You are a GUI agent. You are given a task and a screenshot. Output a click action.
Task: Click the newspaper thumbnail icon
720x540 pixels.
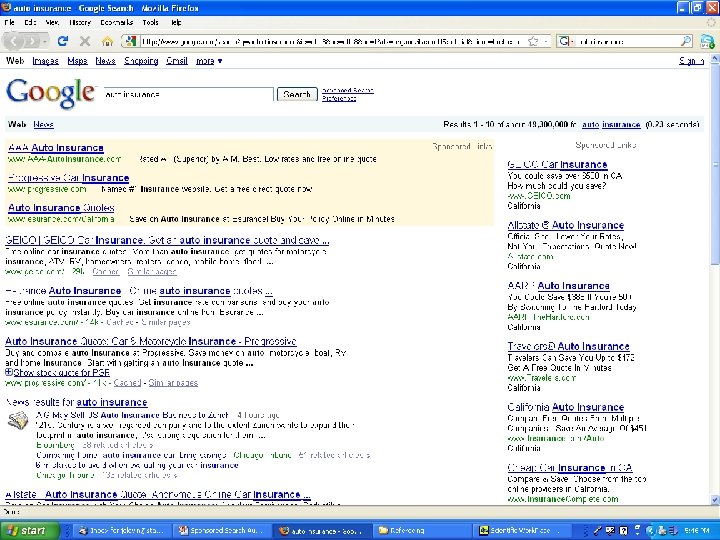(18, 421)
